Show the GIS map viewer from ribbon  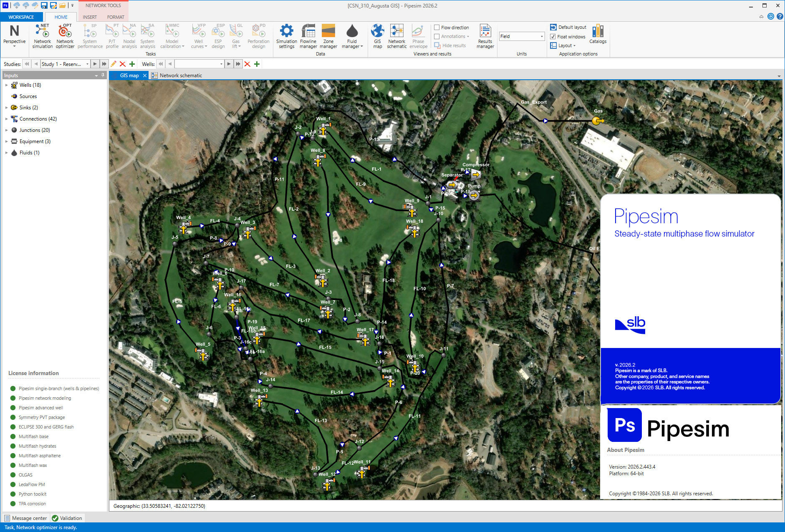(x=378, y=36)
